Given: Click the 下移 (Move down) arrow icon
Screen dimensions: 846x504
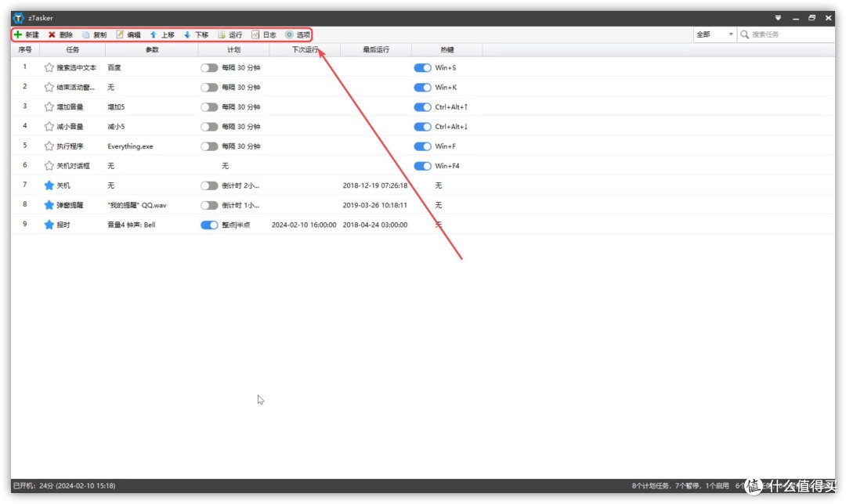Looking at the screenshot, I should point(187,34).
